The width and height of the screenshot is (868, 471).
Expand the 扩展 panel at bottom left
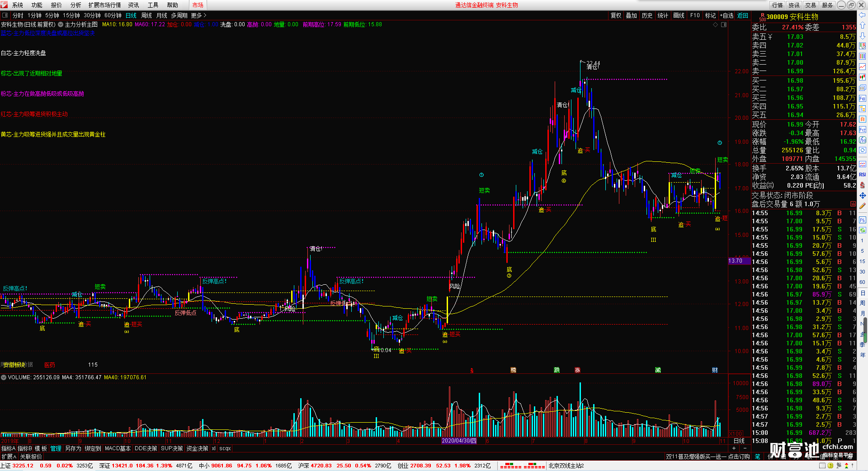click(9, 457)
